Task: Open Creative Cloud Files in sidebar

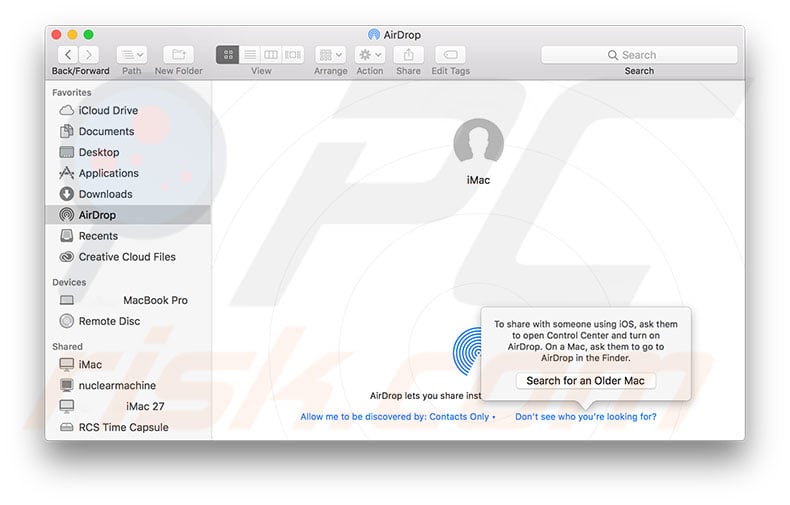Action: (128, 257)
